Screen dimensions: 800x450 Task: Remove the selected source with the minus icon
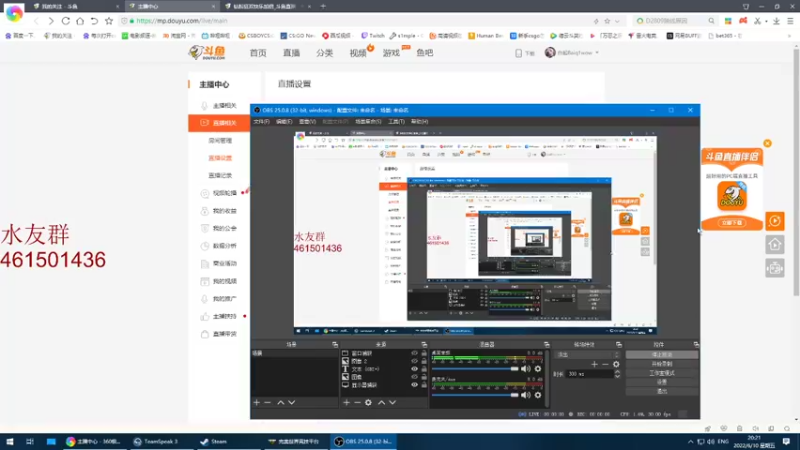357,403
